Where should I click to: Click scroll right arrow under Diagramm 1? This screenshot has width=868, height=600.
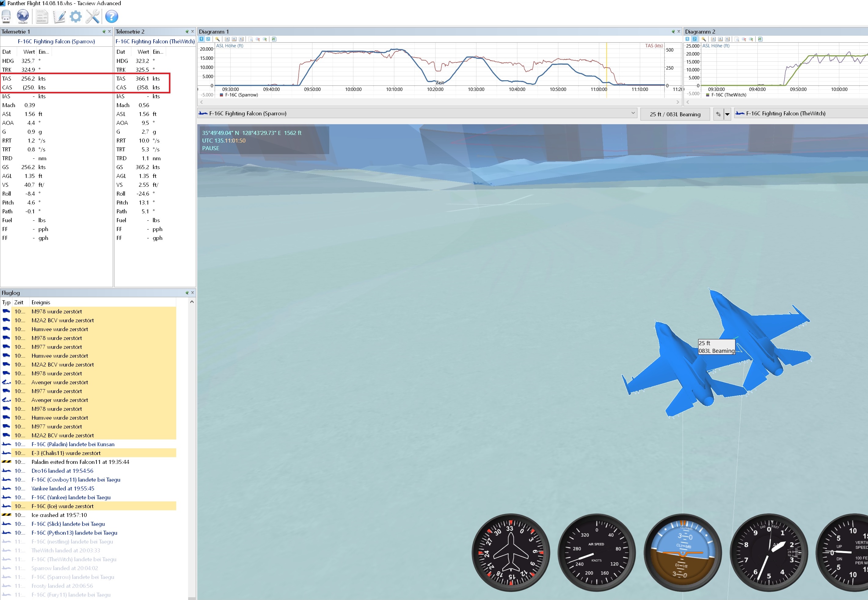[678, 102]
